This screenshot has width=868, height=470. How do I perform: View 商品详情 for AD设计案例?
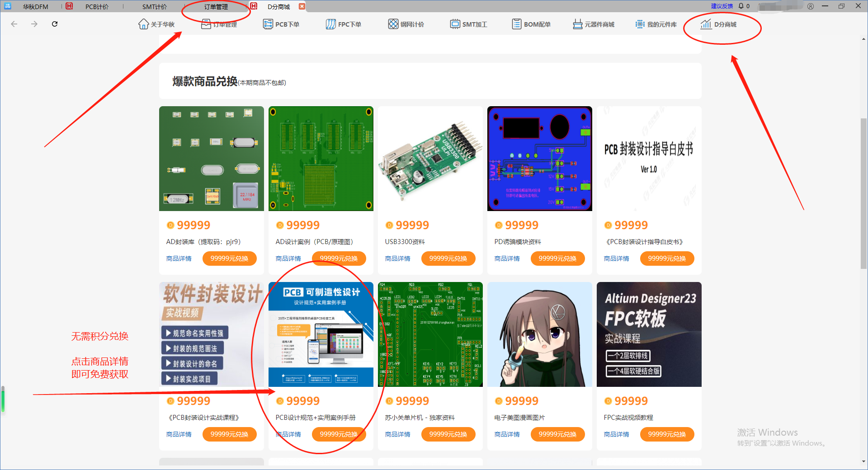point(288,258)
